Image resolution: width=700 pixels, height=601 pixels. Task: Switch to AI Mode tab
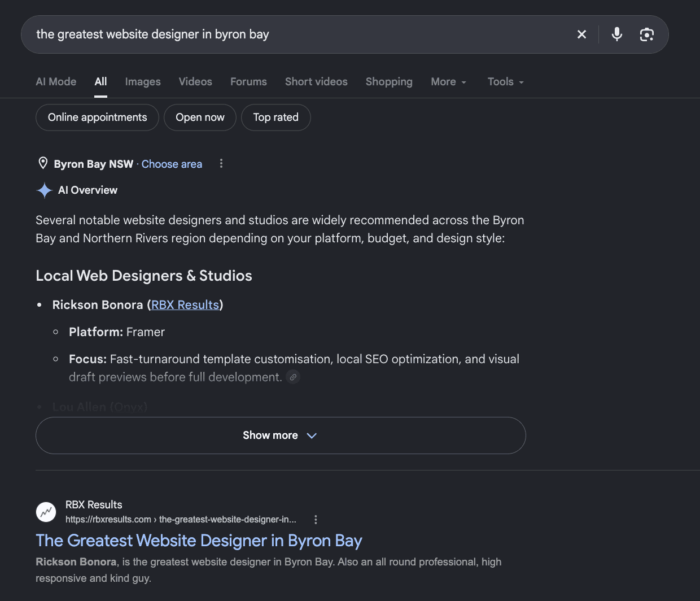pos(56,82)
